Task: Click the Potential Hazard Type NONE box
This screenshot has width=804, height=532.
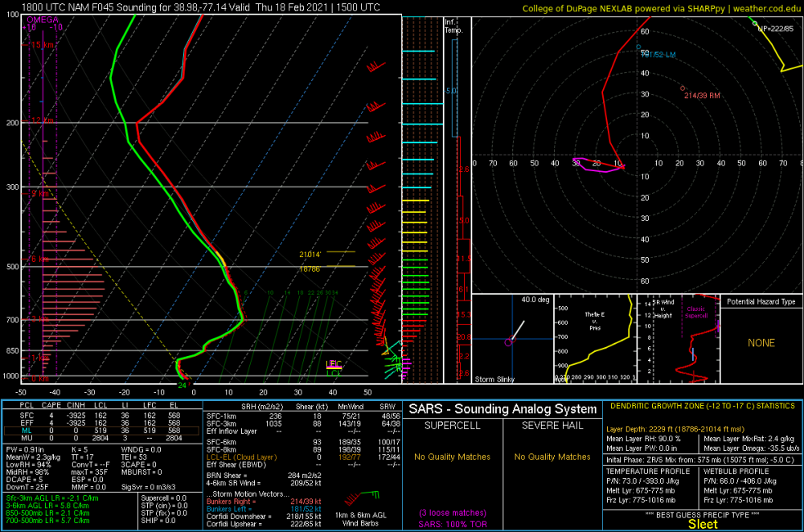Action: [x=761, y=339]
